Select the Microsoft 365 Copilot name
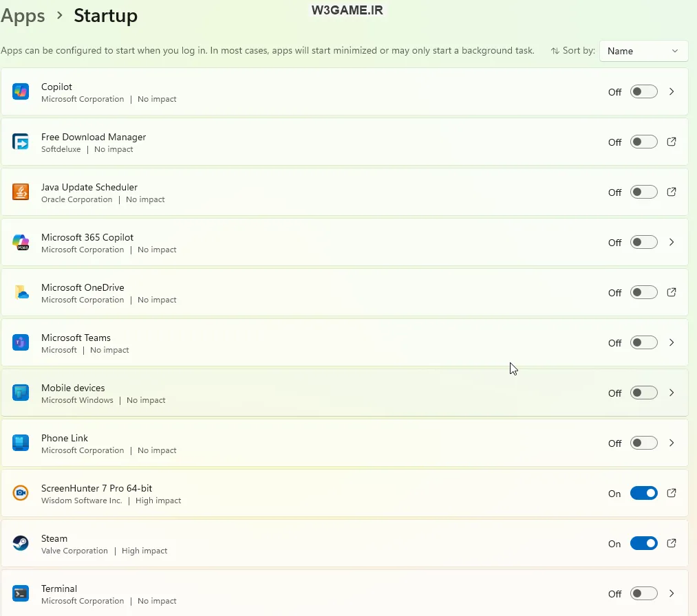The height and width of the screenshot is (616, 697). click(x=87, y=238)
